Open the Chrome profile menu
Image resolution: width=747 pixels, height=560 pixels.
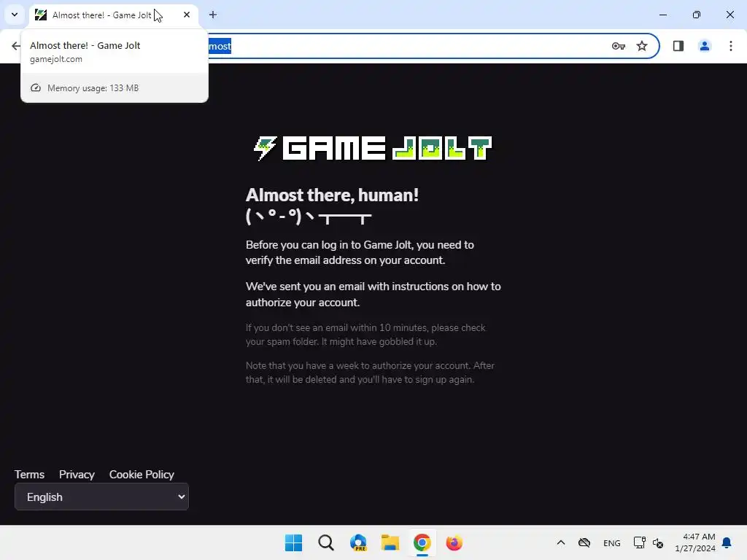click(704, 46)
